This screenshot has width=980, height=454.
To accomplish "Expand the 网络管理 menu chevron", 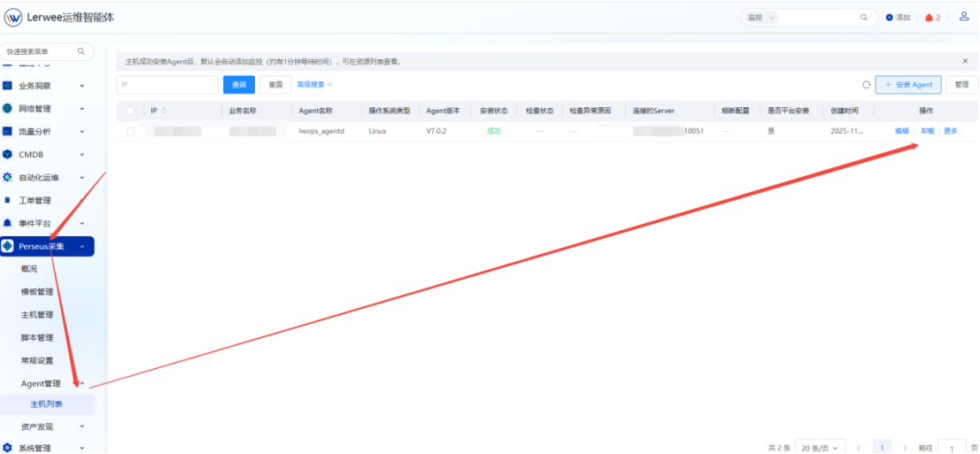I will coord(81,108).
